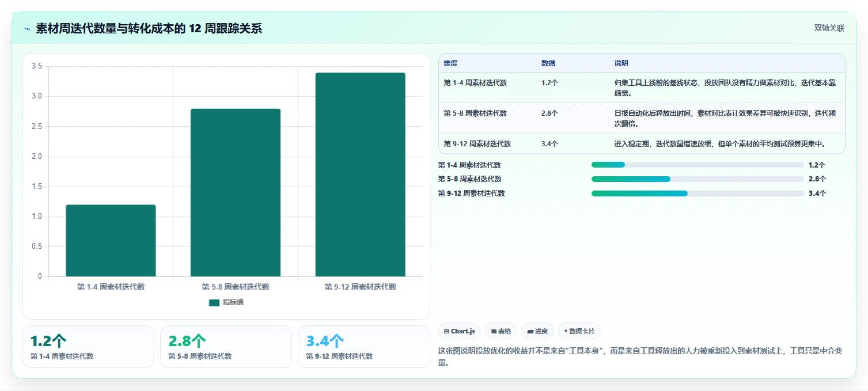Click table cell 第 1-4 周素材迭代数
868x391 pixels.
click(475, 83)
